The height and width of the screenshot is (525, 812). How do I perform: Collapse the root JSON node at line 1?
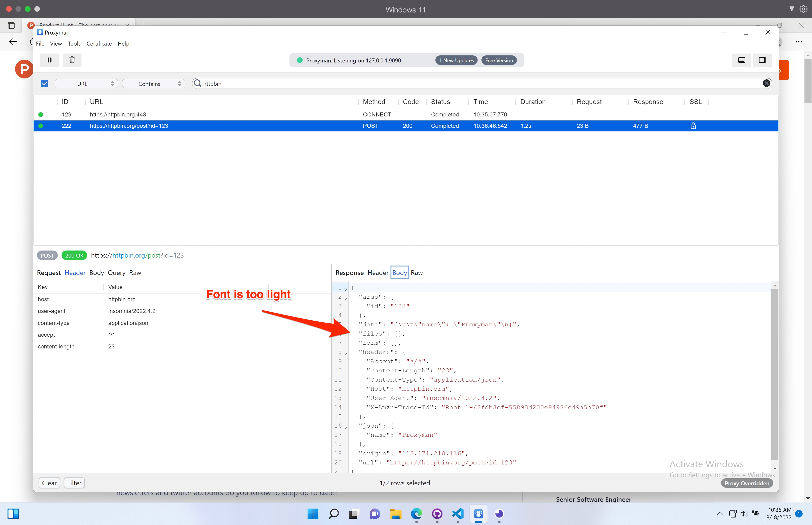pyautogui.click(x=345, y=289)
